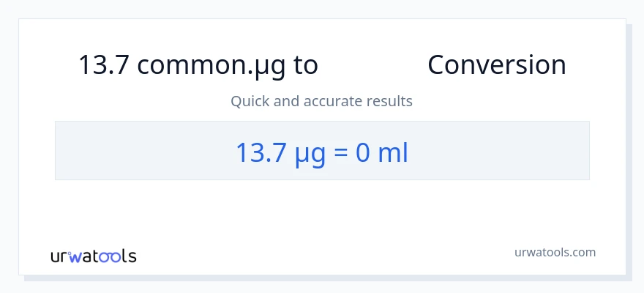644x293 pixels.
Task: Click the word 'results' in the subtitle
Action: [392, 101]
